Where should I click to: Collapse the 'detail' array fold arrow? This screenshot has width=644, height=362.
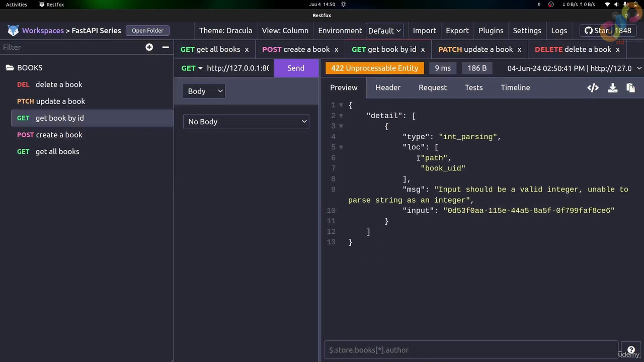pos(341,116)
